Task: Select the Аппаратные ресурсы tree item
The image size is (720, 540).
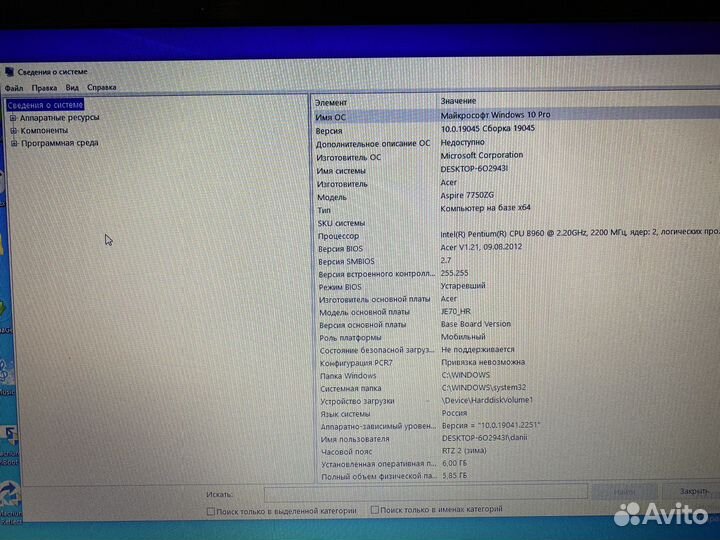Action: 60,118
